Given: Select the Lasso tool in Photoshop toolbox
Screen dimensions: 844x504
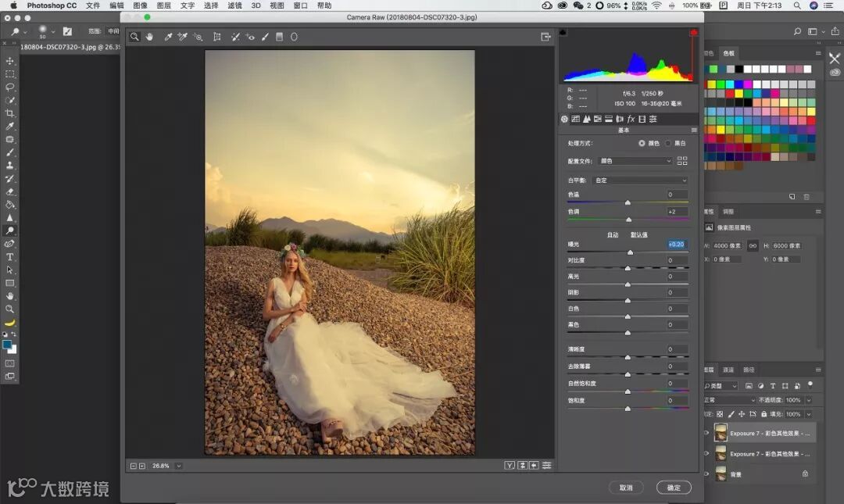Looking at the screenshot, I should pyautogui.click(x=9, y=88).
